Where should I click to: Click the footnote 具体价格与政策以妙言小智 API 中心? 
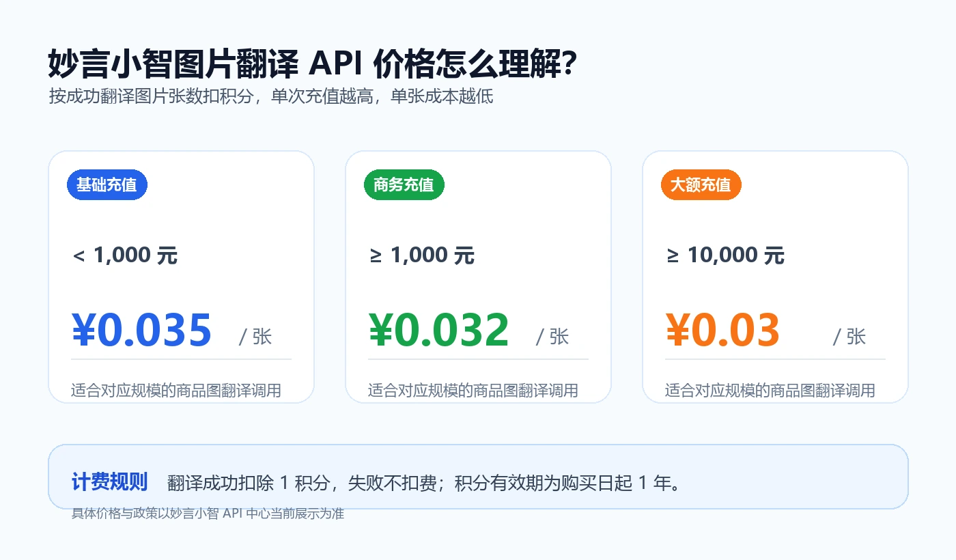pyautogui.click(x=173, y=514)
